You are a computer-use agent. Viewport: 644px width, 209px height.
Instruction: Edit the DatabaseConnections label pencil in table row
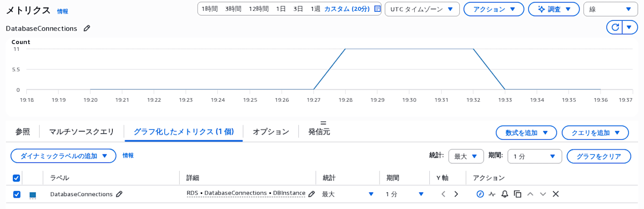click(119, 194)
